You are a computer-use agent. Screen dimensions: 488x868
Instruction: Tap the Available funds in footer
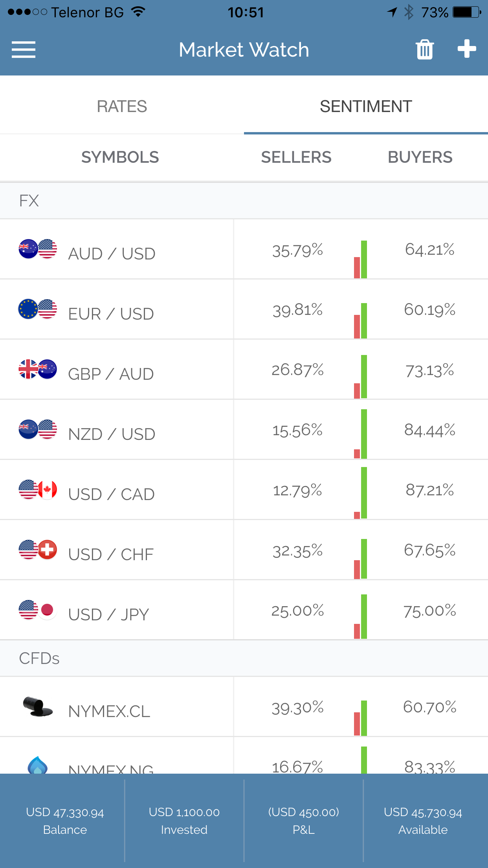tap(423, 821)
